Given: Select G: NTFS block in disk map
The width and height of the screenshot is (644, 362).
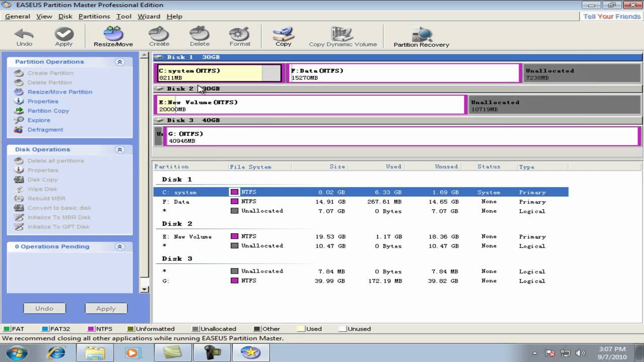Looking at the screenshot, I should 401,136.
